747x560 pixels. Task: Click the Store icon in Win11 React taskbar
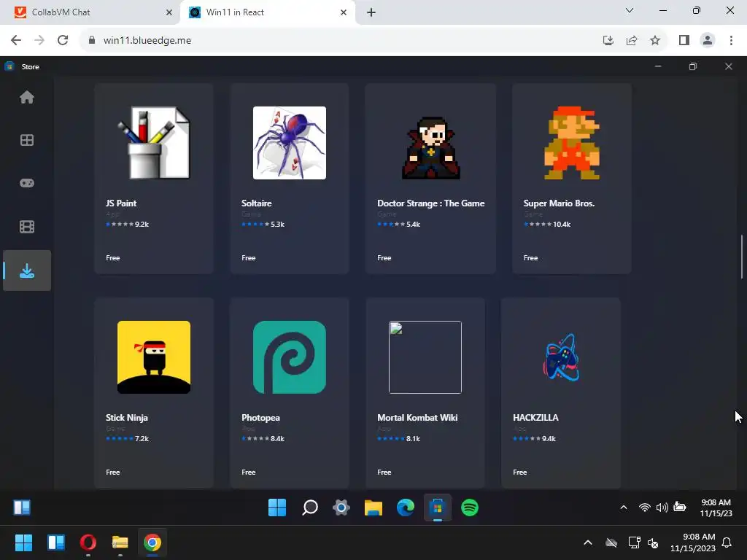pos(438,507)
